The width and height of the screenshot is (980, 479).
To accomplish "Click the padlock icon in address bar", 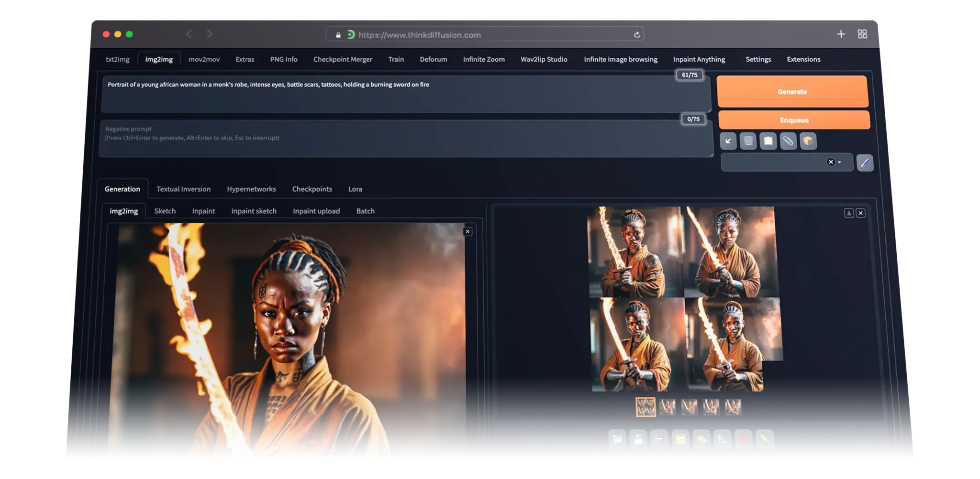I will [338, 35].
